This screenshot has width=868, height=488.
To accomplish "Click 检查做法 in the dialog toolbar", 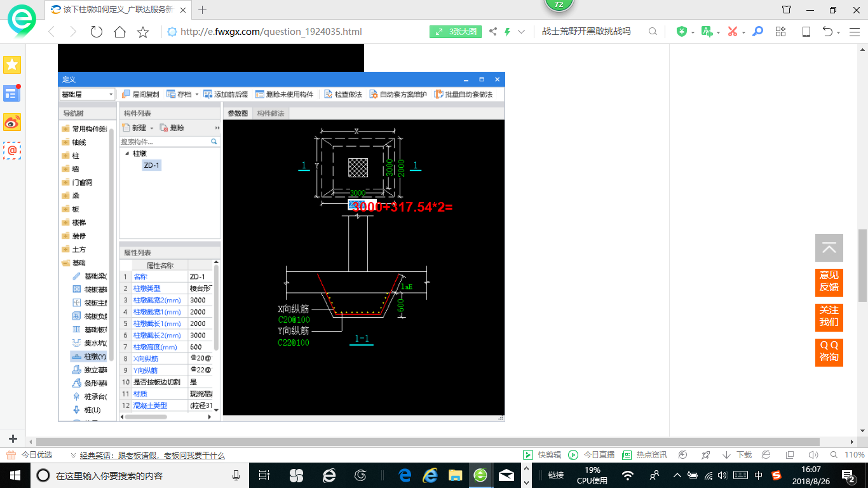I will tap(342, 94).
